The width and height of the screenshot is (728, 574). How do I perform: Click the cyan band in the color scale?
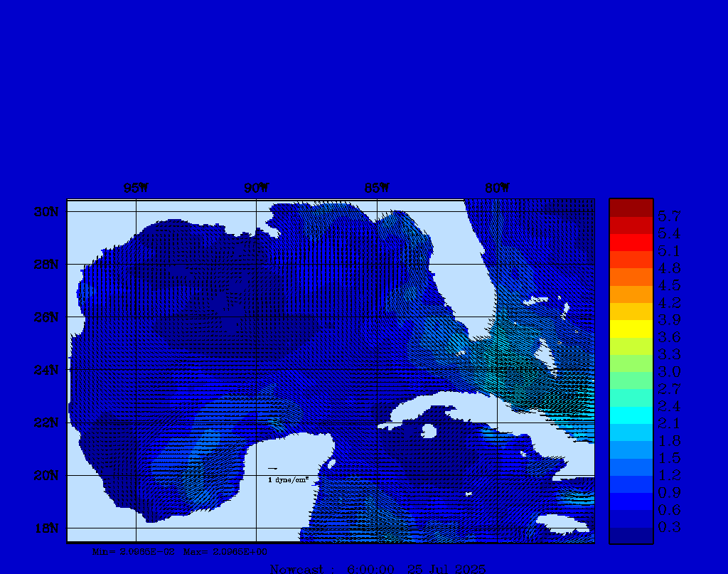pyautogui.click(x=631, y=415)
